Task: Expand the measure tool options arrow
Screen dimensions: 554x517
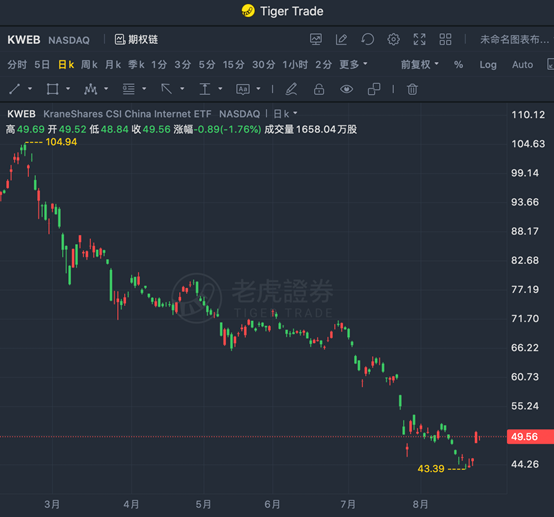Action: pyautogui.click(x=220, y=89)
